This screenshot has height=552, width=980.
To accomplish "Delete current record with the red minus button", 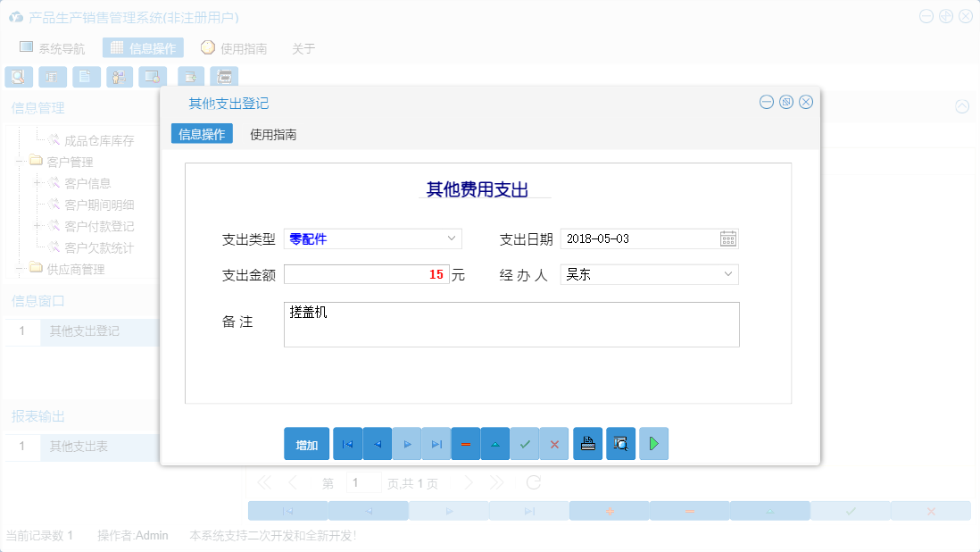I will click(x=465, y=443).
